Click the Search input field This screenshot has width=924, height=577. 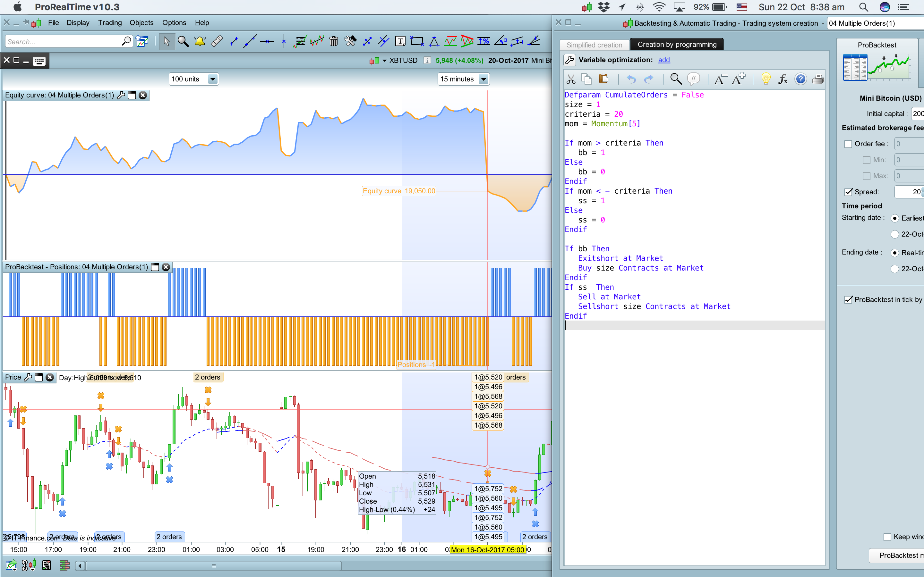63,42
